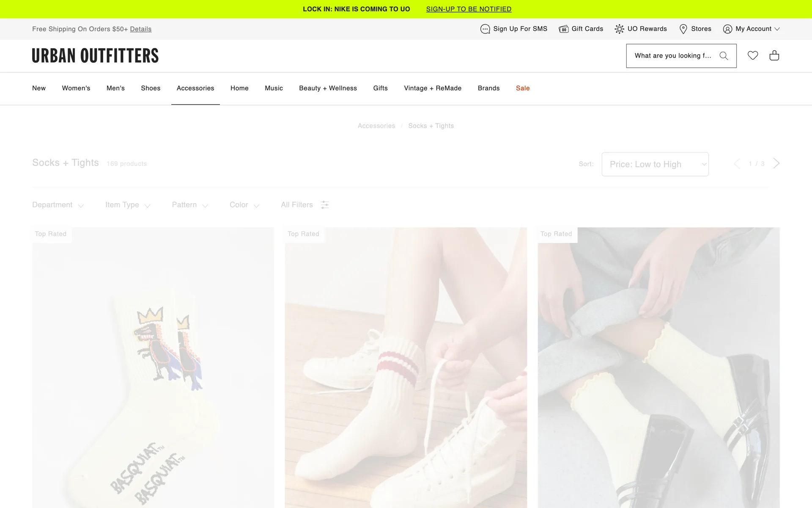The height and width of the screenshot is (508, 812).
Task: Click the search magnifier icon
Action: coord(724,56)
